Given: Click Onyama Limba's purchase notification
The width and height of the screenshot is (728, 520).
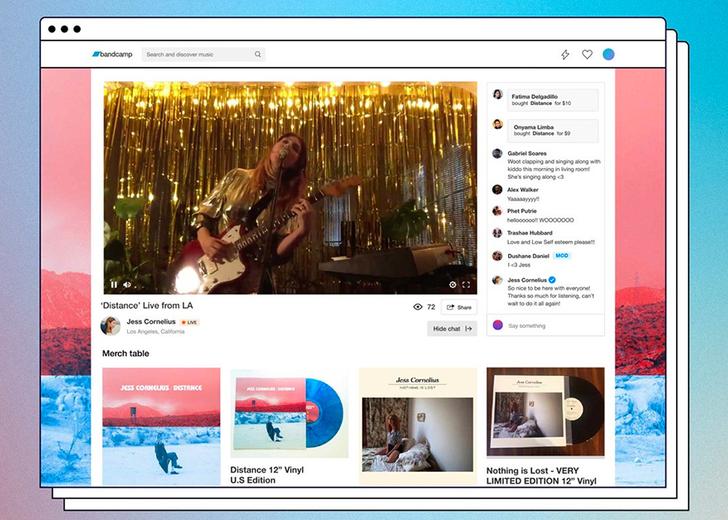Looking at the screenshot, I should pos(552,130).
